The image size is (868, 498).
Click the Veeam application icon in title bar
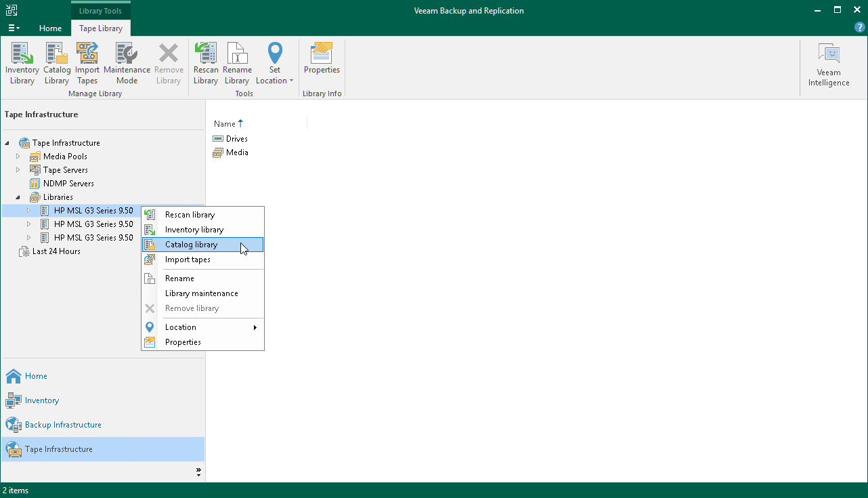[12, 10]
